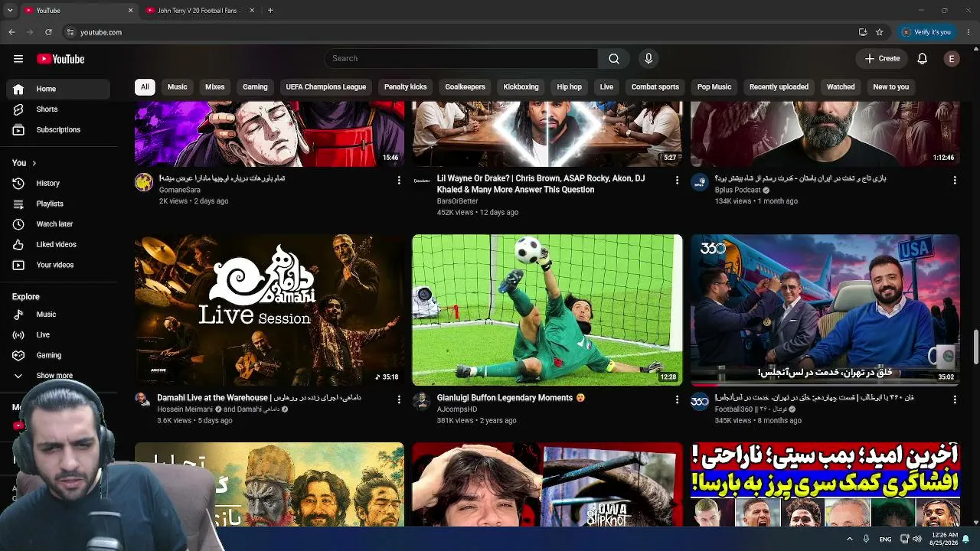Open Gaming under Explore
Viewport: 980px width, 551px height.
click(x=58, y=356)
